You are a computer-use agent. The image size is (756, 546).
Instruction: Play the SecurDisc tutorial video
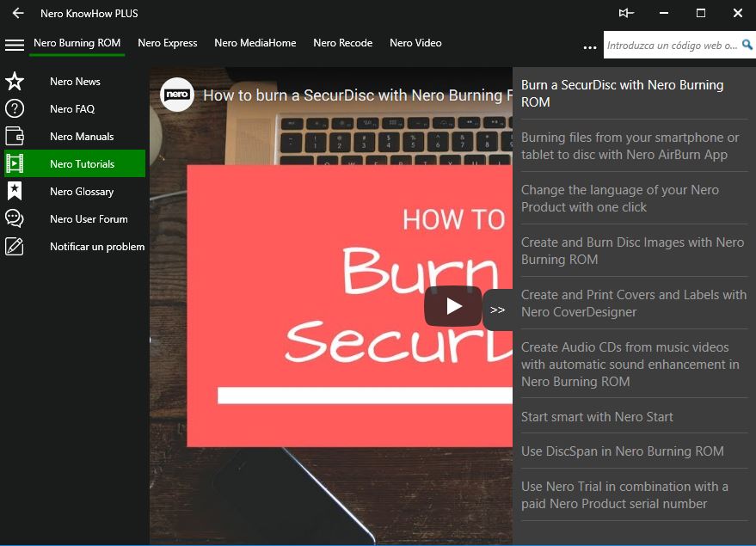point(452,306)
